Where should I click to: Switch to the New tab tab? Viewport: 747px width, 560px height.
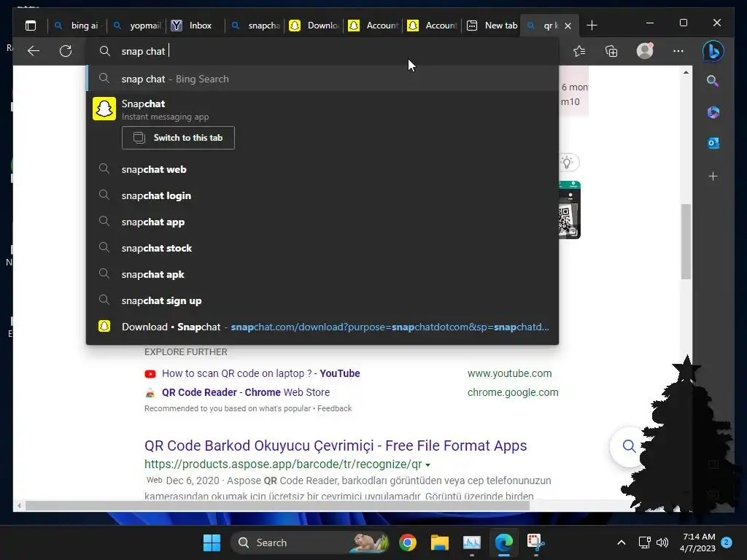tap(492, 26)
